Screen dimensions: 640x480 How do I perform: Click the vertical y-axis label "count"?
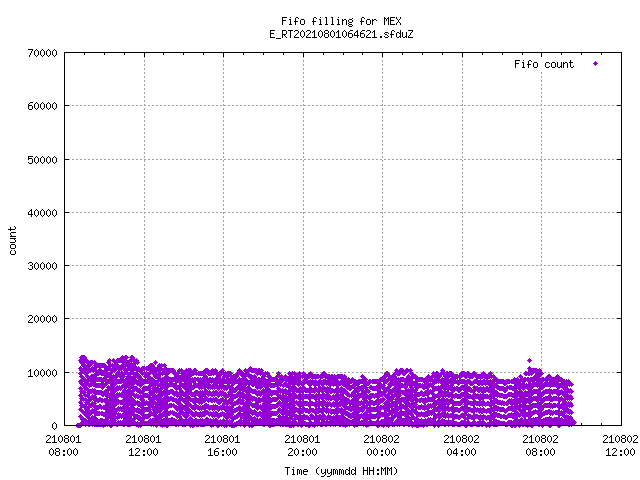click(x=13, y=241)
